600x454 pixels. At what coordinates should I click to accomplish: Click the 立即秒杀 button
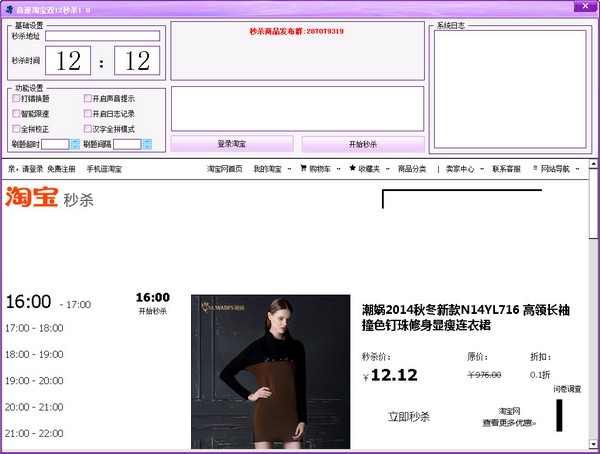point(409,416)
